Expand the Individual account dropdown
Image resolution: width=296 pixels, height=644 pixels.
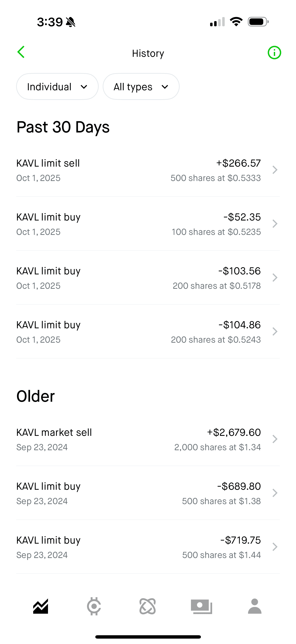point(57,87)
